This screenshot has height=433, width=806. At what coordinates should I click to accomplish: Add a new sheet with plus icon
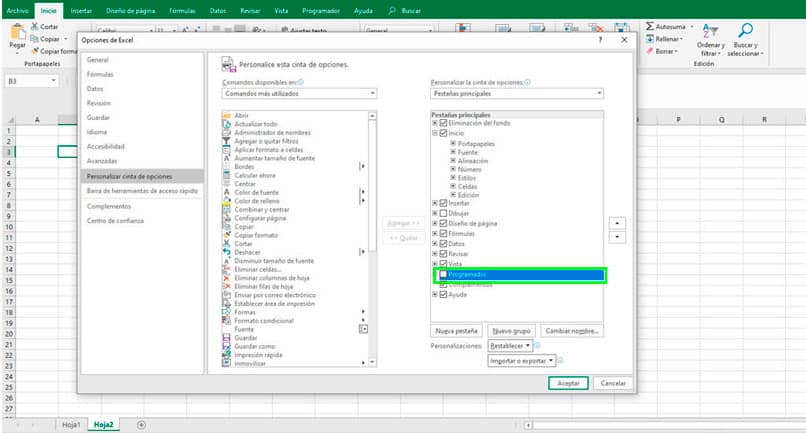(141, 425)
